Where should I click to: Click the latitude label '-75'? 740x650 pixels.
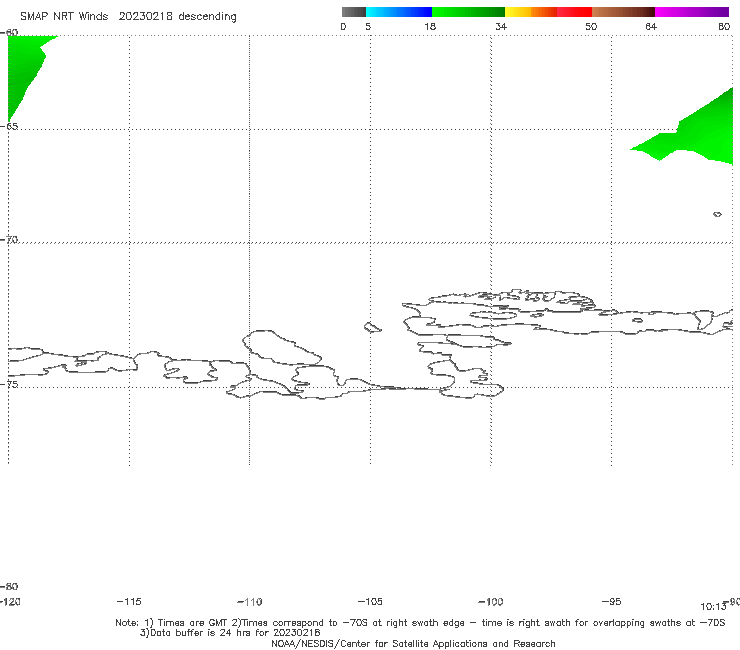coord(9,384)
